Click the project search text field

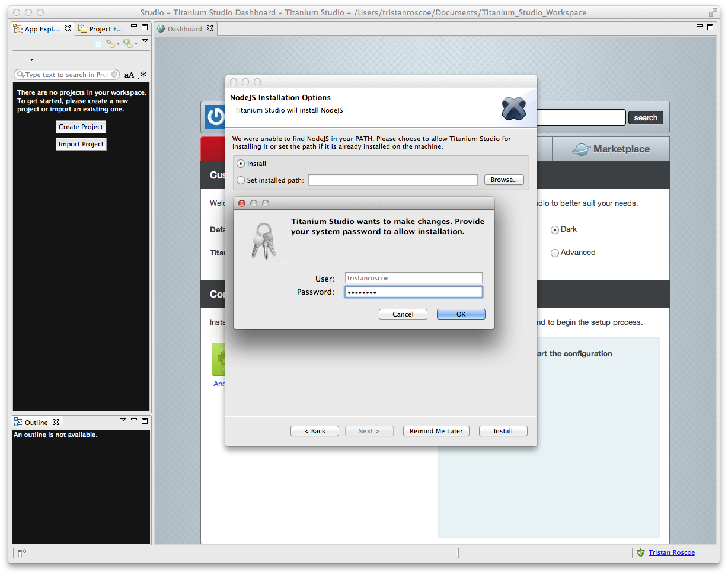(x=66, y=75)
